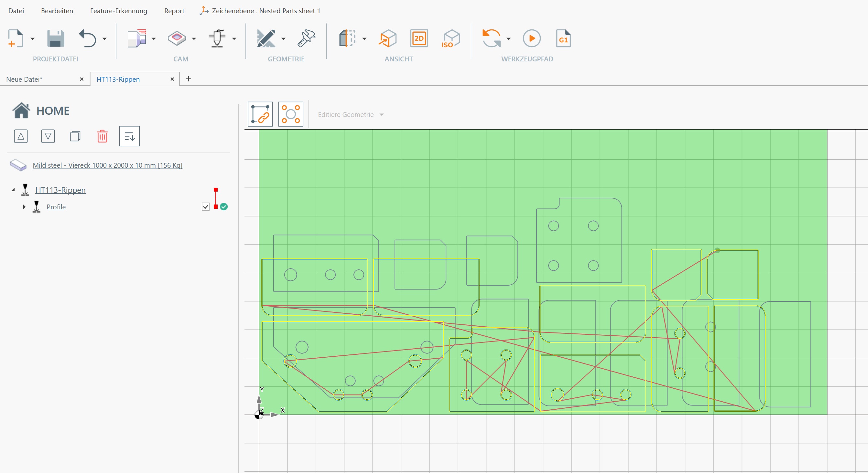The width and height of the screenshot is (868, 473).
Task: Generate G1 code file
Action: coord(563,38)
